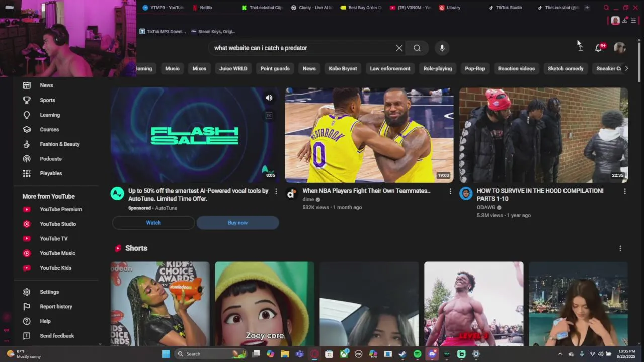Image resolution: width=644 pixels, height=362 pixels.
Task: Open YouTube TV
Action: click(54, 239)
